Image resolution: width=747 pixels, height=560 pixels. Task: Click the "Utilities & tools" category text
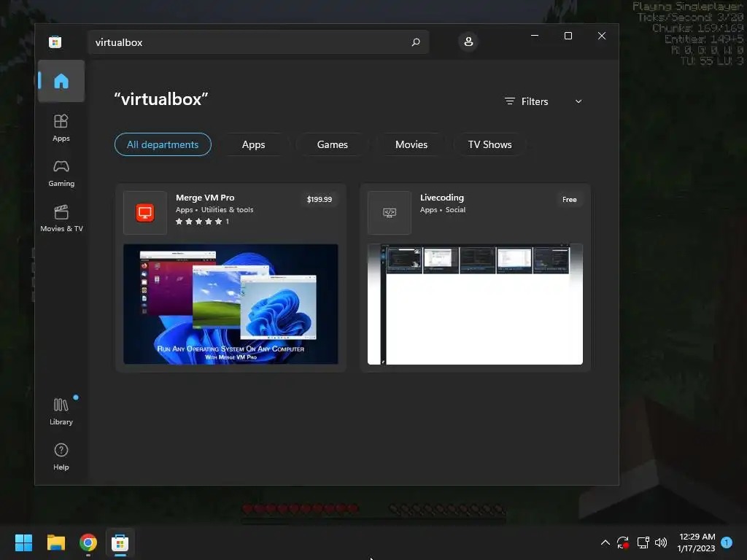point(227,209)
